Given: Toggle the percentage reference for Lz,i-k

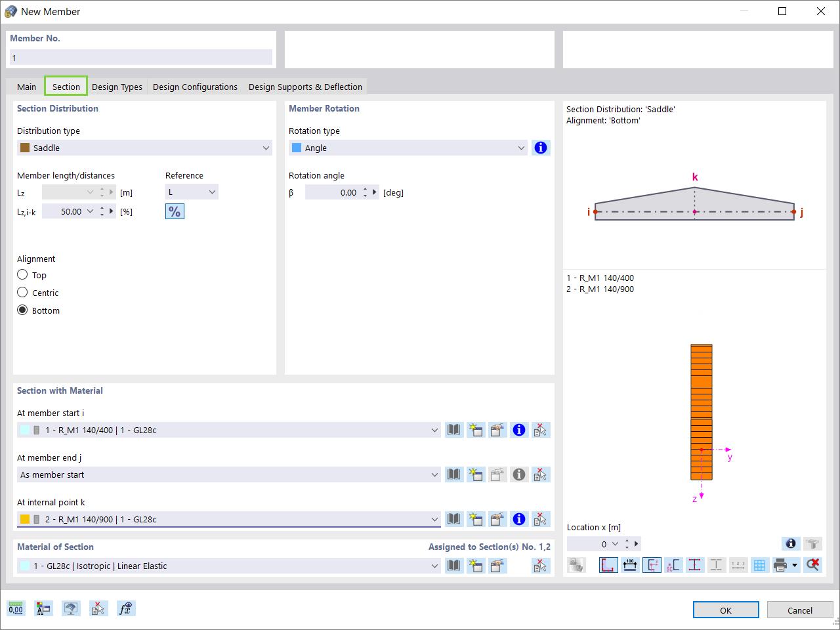Looking at the screenshot, I should [175, 211].
